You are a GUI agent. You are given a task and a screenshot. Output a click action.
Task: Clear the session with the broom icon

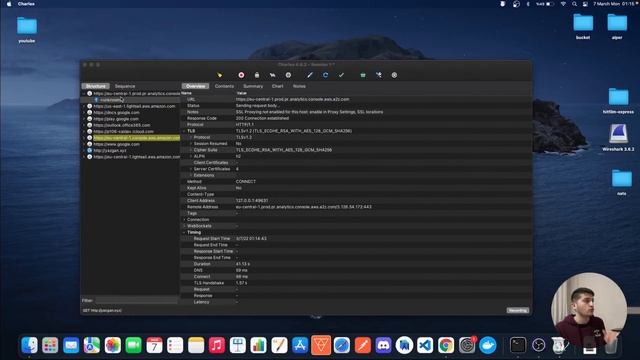click(220, 75)
